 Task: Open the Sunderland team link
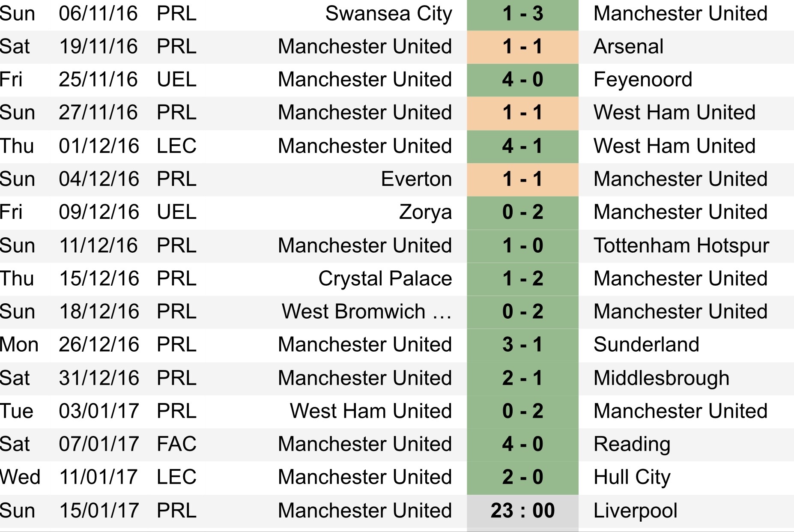coord(646,344)
